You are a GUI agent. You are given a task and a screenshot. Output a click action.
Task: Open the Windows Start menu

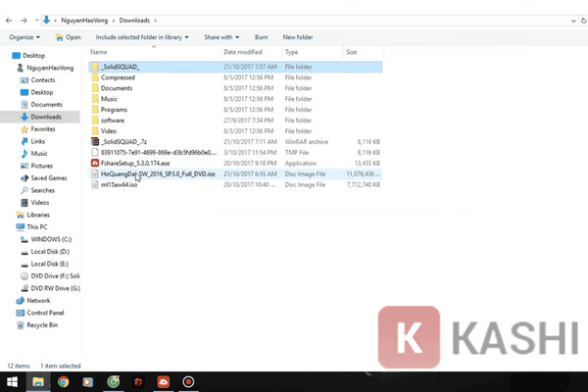pyautogui.click(x=12, y=382)
